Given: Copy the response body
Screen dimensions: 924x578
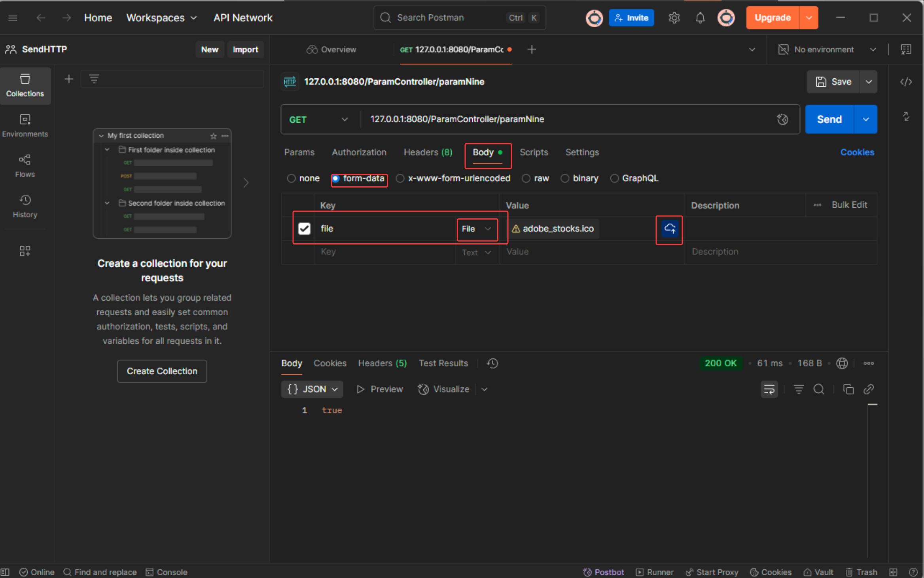Looking at the screenshot, I should tap(848, 389).
